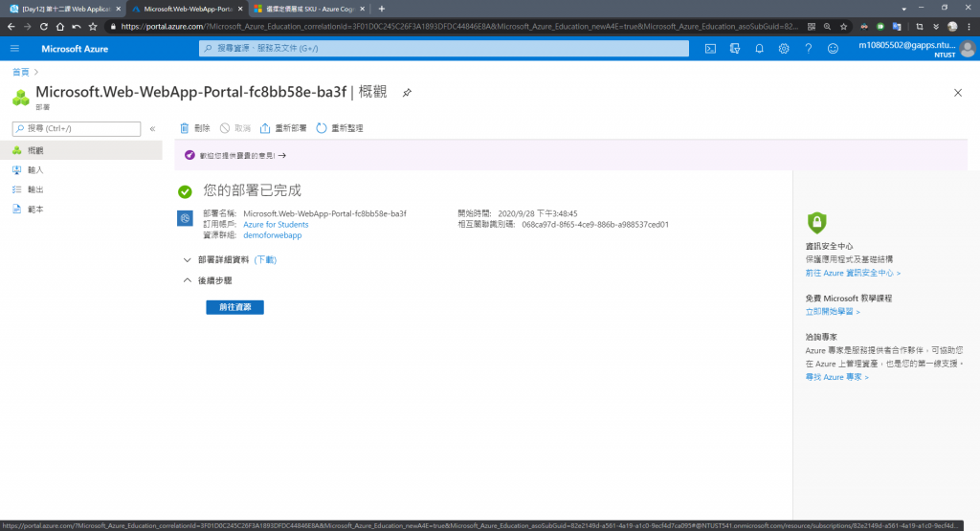Click the start time 2020/9/28 text
Viewport: 980px width, 531px height.
pyautogui.click(x=538, y=213)
